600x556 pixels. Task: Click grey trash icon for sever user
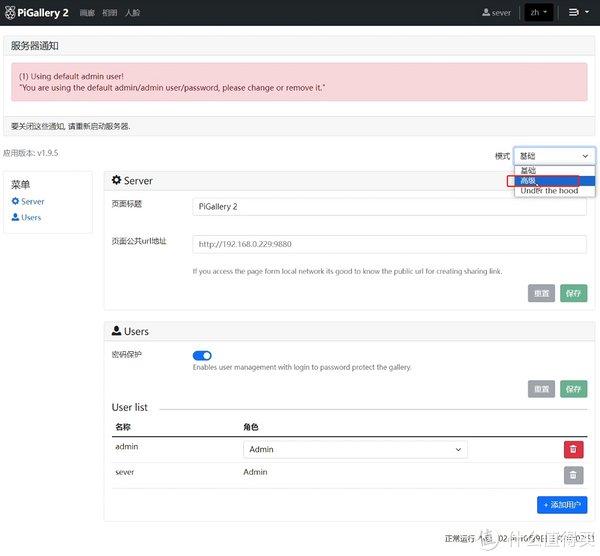point(573,475)
